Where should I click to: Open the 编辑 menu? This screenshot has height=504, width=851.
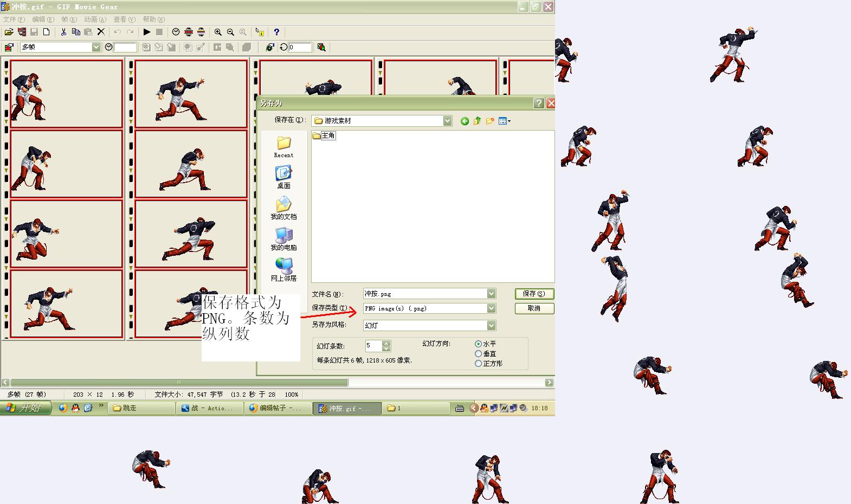click(43, 20)
